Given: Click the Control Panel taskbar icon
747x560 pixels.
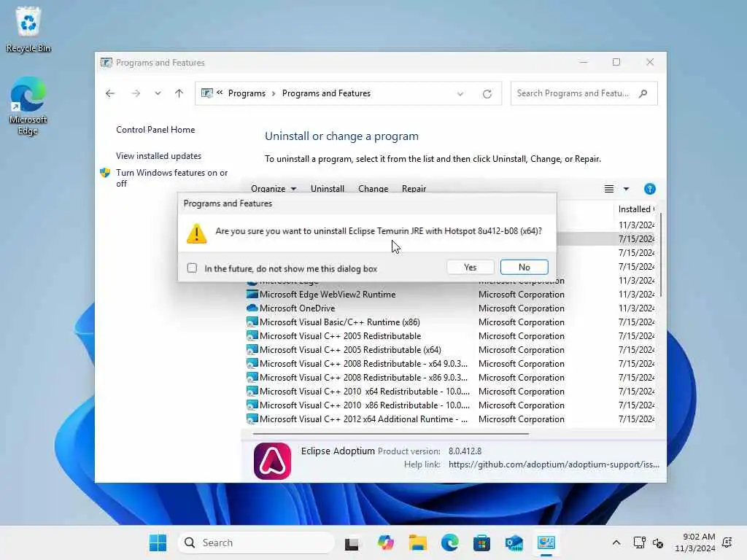Looking at the screenshot, I should point(546,542).
